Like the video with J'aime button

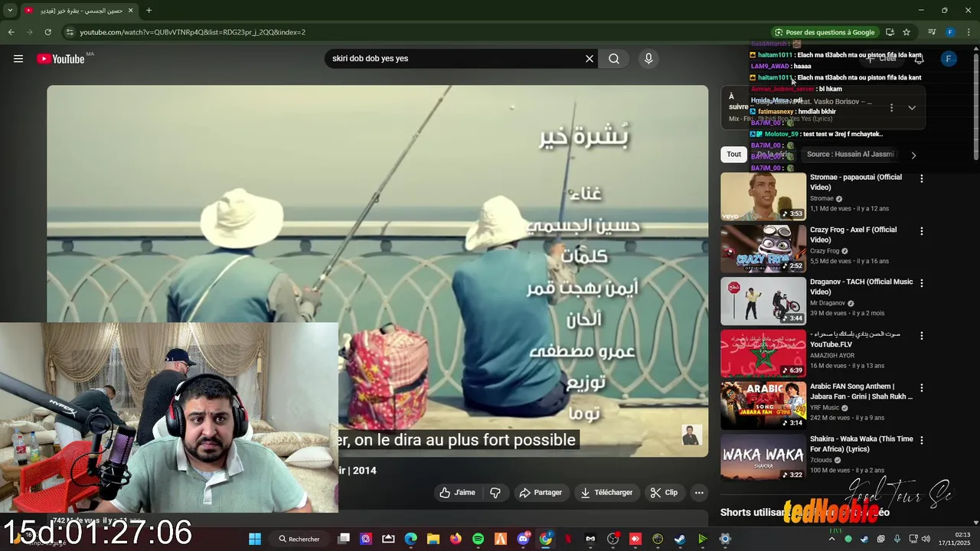[x=458, y=493]
